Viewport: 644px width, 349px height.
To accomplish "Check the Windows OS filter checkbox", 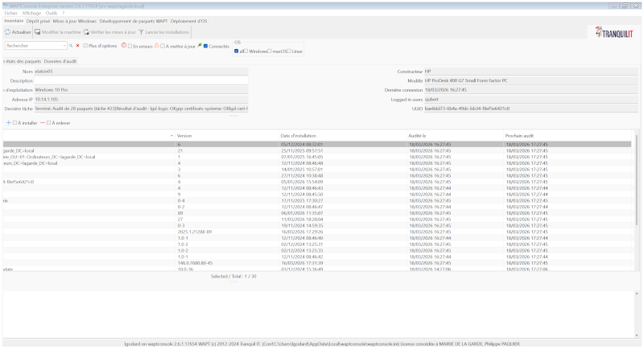I will pyautogui.click(x=246, y=51).
